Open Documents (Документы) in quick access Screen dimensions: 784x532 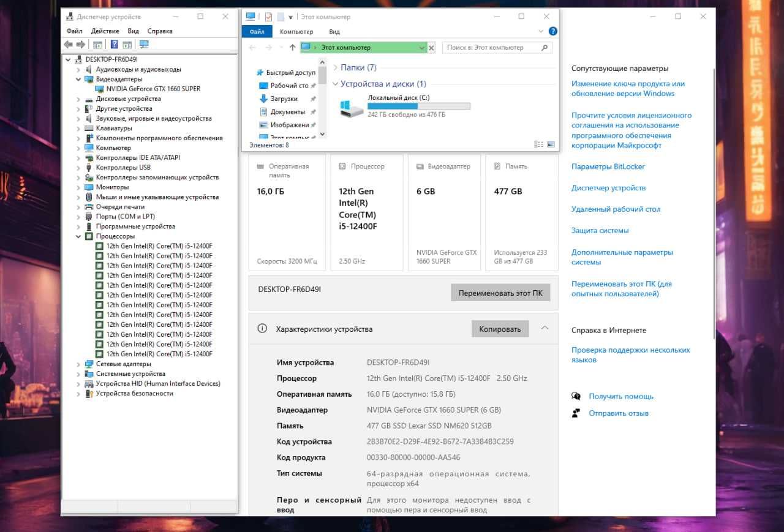coord(287,112)
